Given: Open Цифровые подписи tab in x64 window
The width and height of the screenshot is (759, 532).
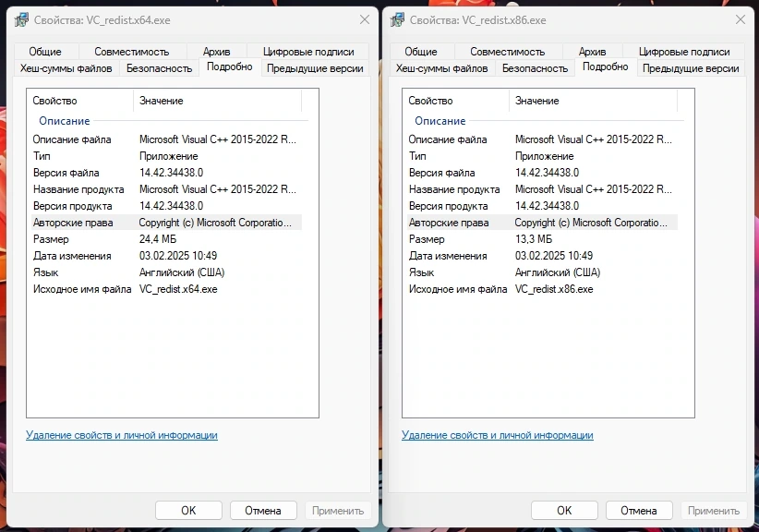Looking at the screenshot, I should coord(308,52).
